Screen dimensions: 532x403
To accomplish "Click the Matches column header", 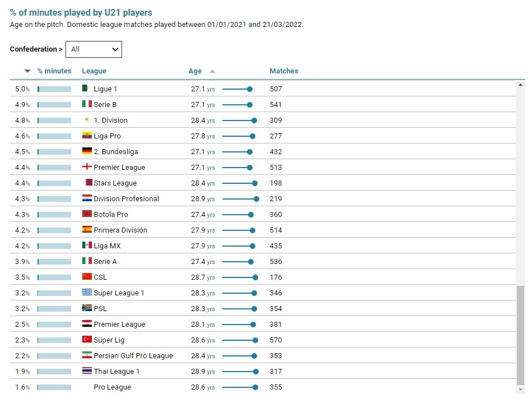I will [284, 71].
